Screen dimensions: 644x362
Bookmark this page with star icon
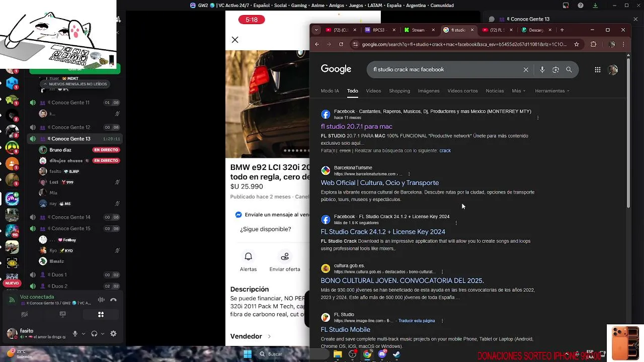[x=577, y=44]
